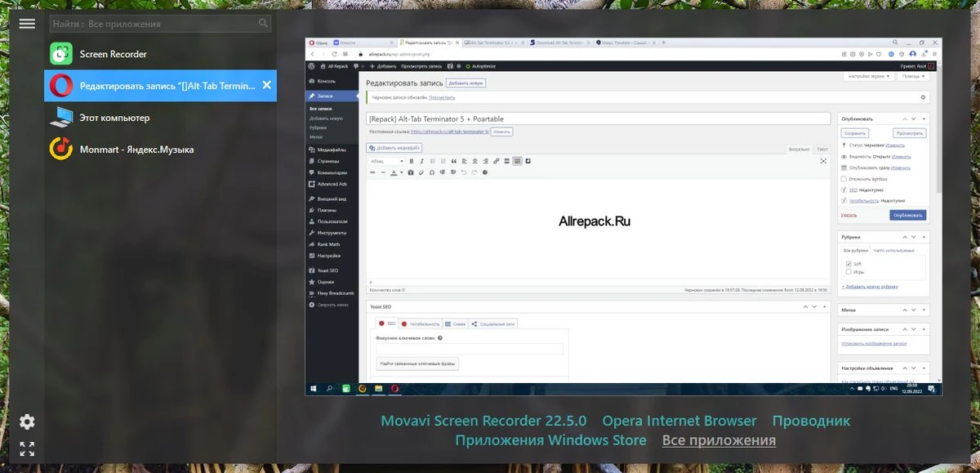Screen dimensions: 980x473
Task: Toggle the Изображение записи panel arrow
Action: point(923,330)
